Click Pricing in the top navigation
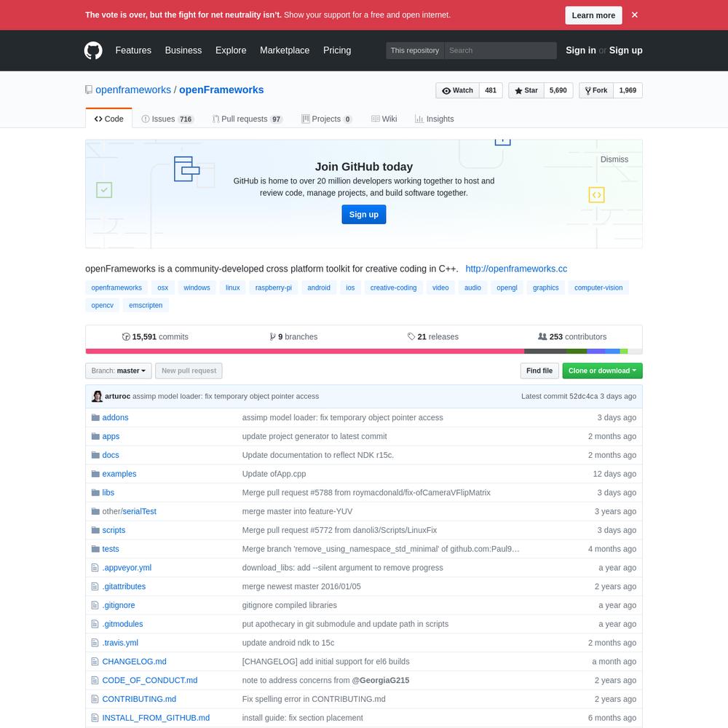728x728 pixels. tap(337, 50)
